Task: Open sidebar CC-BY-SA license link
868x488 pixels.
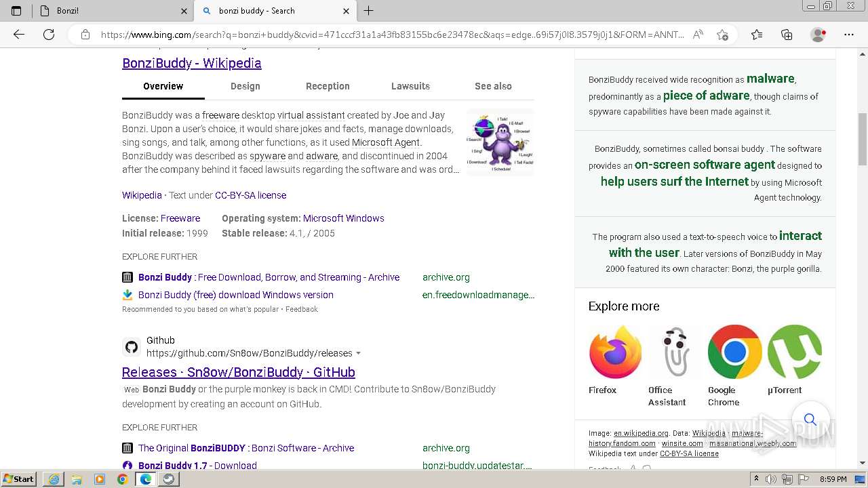Action: point(689,453)
